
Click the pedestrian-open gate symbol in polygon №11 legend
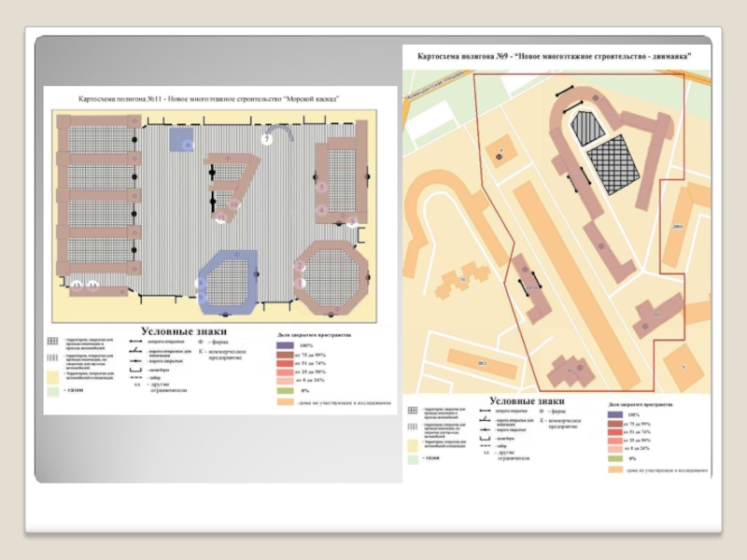pyautogui.click(x=136, y=351)
